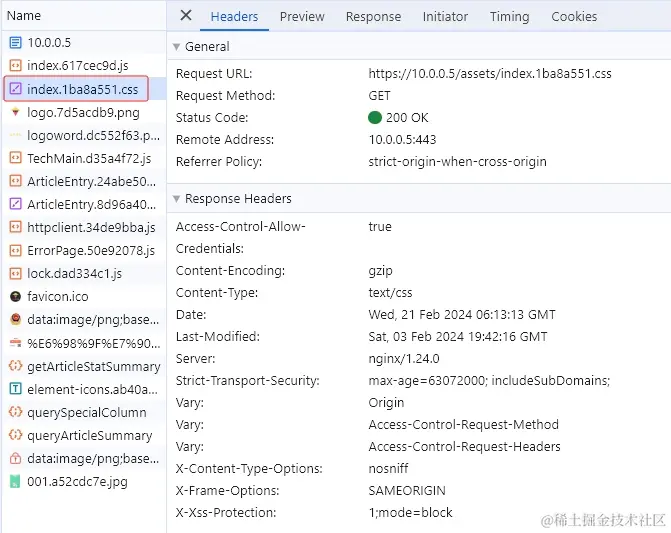Viewport: 671px width, 533px height.
Task: Click the XHR icon beside getArticleStatSummary
Action: (x=15, y=366)
